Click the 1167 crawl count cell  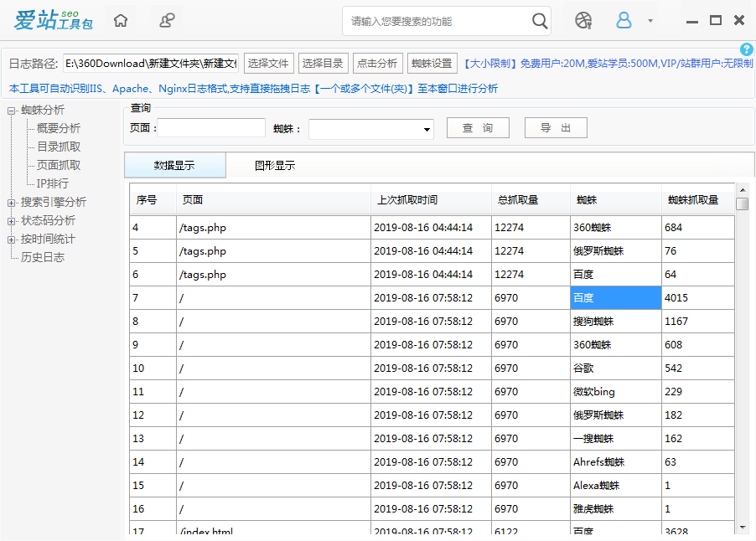pyautogui.click(x=698, y=322)
